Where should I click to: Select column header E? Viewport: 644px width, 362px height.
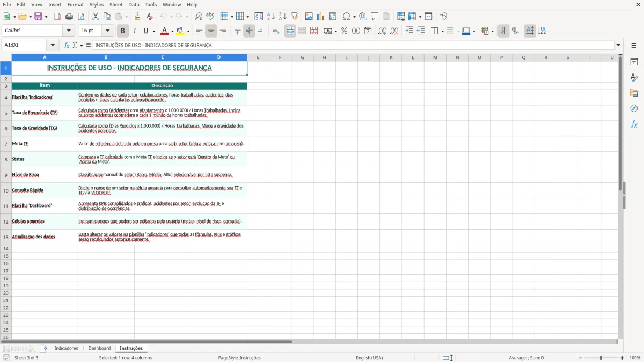coord(258,57)
